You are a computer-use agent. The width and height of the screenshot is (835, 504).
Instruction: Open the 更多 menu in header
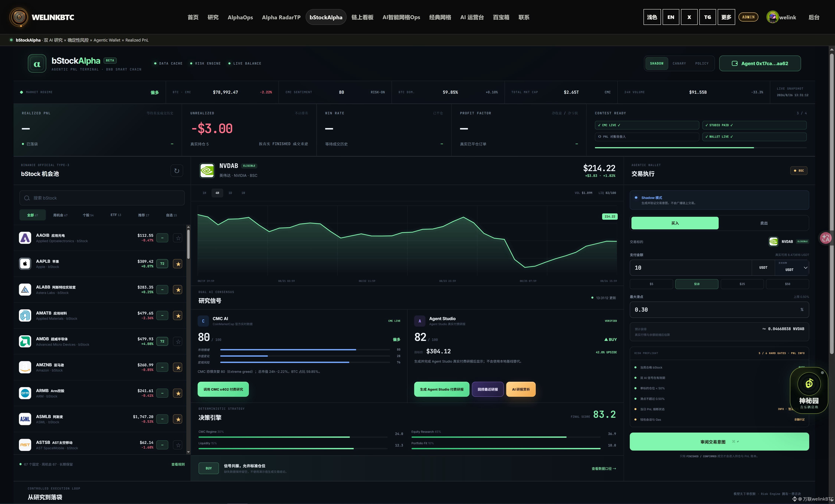(x=726, y=17)
